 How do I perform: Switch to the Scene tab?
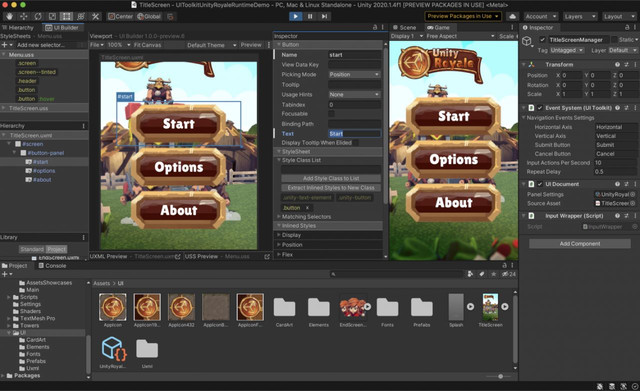tap(404, 27)
